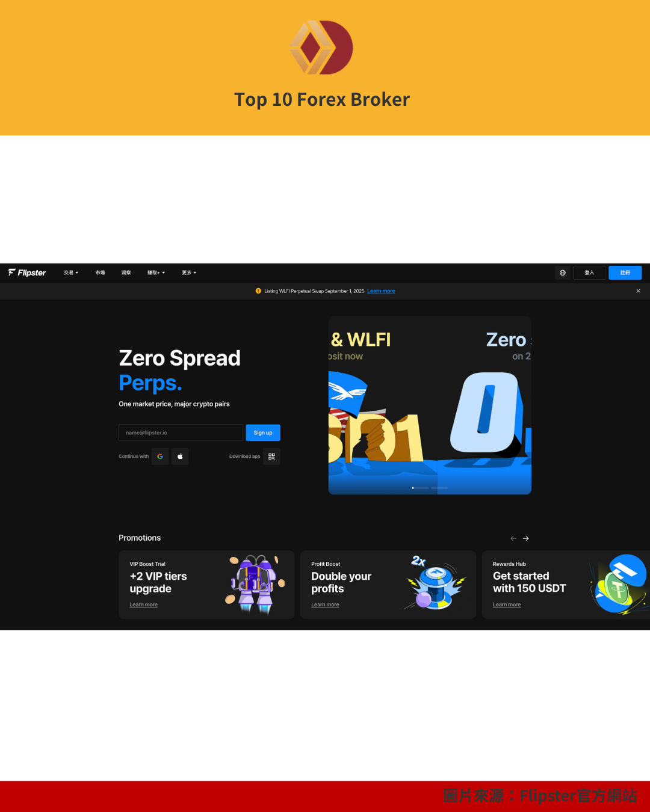Screen dimensions: 650x812
Task: Continue with Apple sign-in icon
Action: 180,457
